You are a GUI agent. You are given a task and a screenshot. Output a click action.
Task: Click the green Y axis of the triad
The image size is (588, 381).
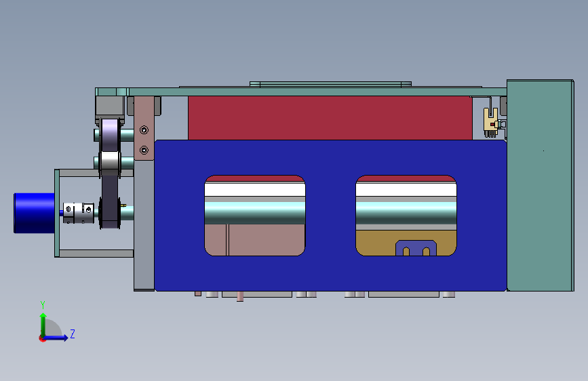point(43,325)
